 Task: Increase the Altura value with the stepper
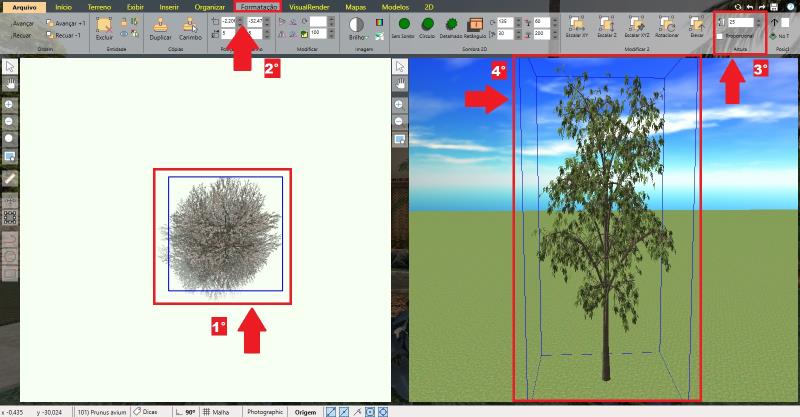click(760, 18)
